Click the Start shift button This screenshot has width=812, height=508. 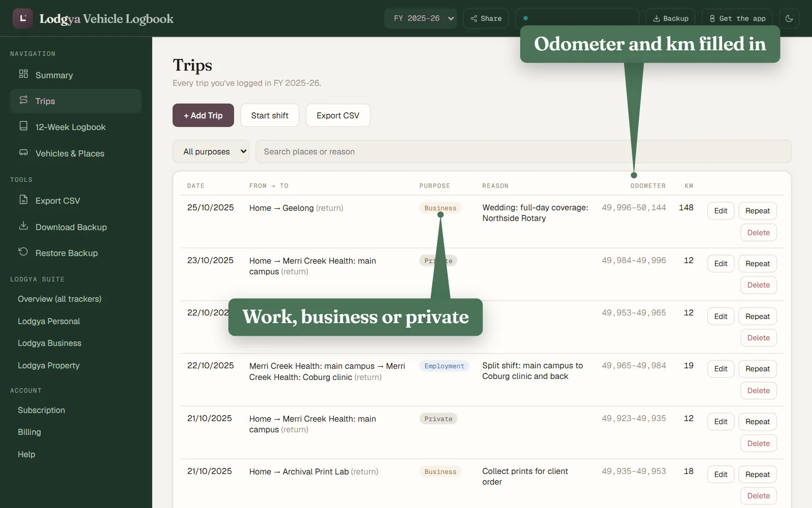(x=269, y=115)
